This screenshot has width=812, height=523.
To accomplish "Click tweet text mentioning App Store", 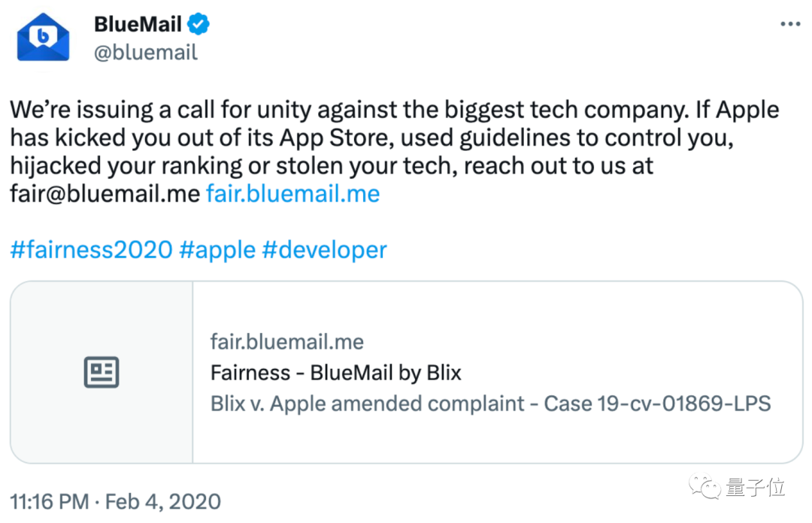I will pyautogui.click(x=371, y=138).
